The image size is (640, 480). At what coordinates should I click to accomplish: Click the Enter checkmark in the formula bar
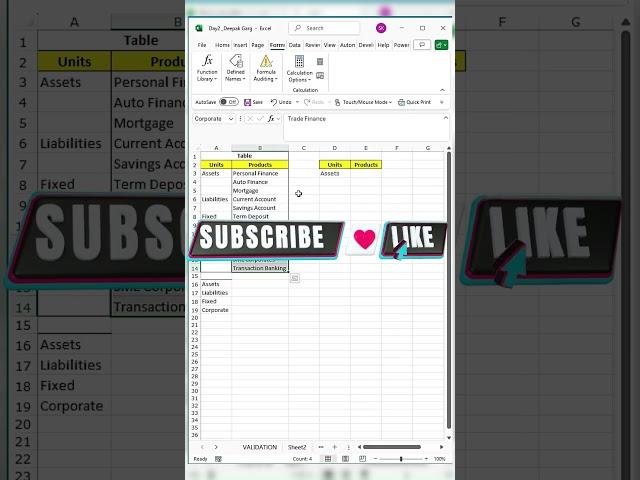click(260, 119)
